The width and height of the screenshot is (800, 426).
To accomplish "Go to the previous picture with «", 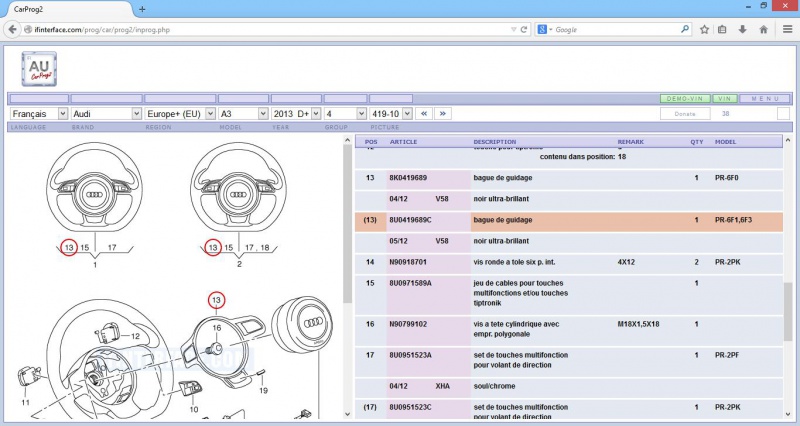I will click(424, 114).
